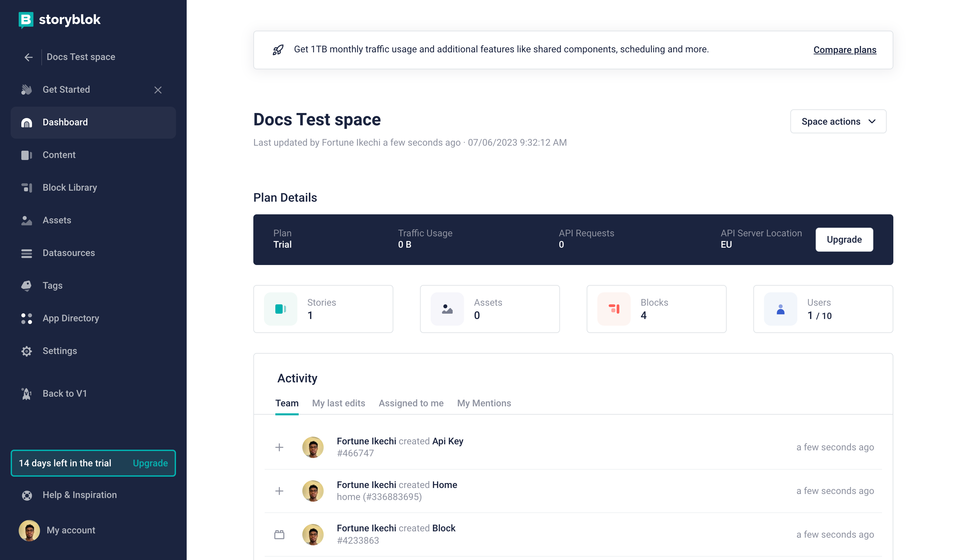Click the Block Library icon
Image resolution: width=960 pixels, height=560 pixels.
click(27, 188)
